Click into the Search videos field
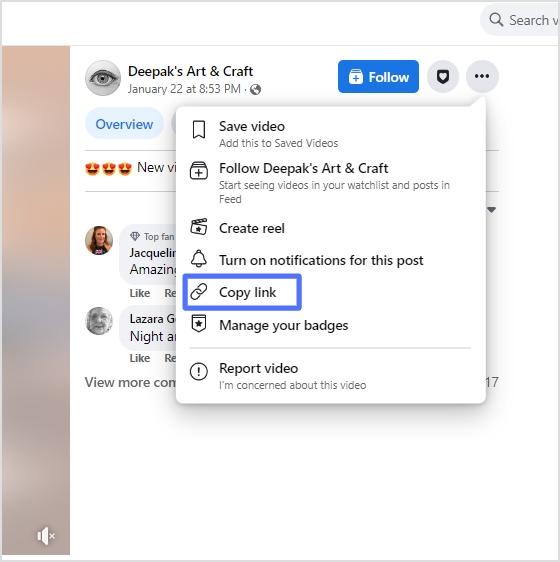 (x=520, y=20)
